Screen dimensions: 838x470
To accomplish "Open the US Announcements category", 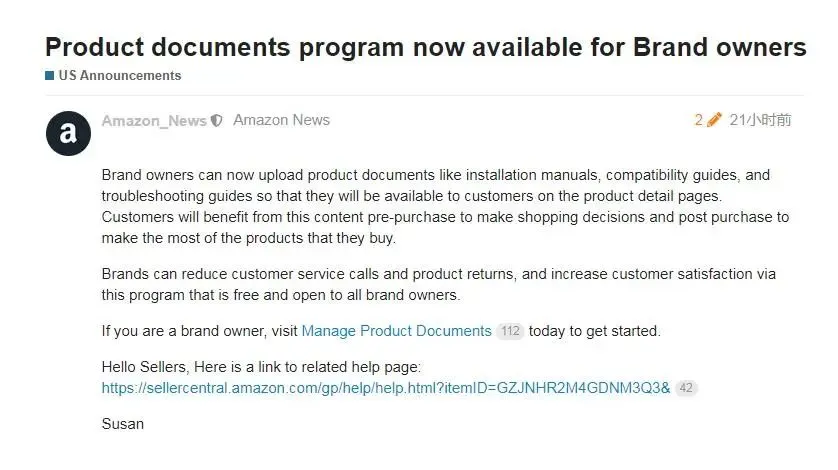I will [120, 75].
